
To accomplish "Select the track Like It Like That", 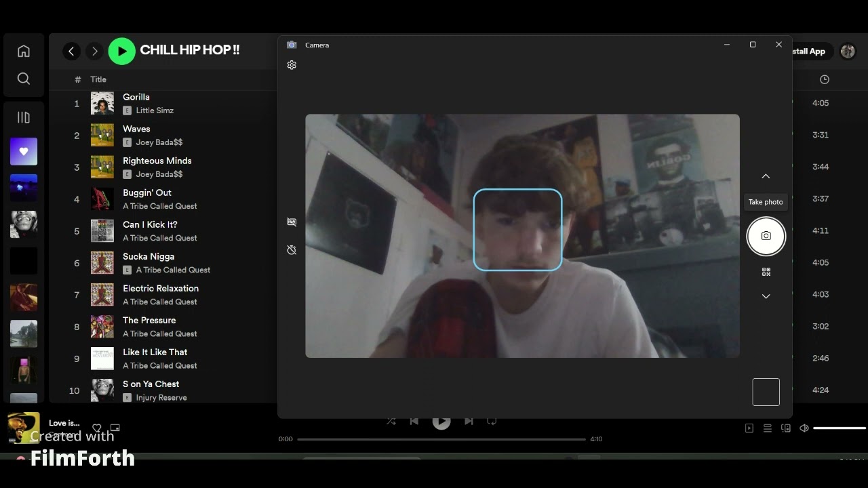I will point(155,352).
